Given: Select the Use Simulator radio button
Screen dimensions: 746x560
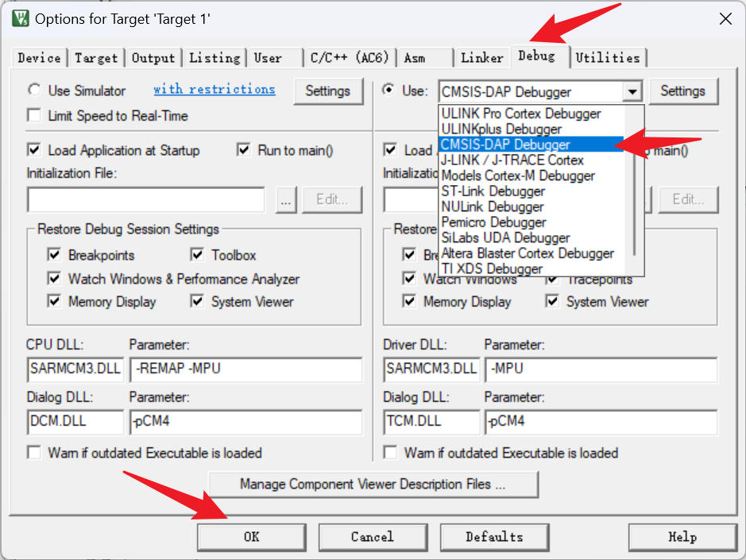Looking at the screenshot, I should pyautogui.click(x=34, y=90).
